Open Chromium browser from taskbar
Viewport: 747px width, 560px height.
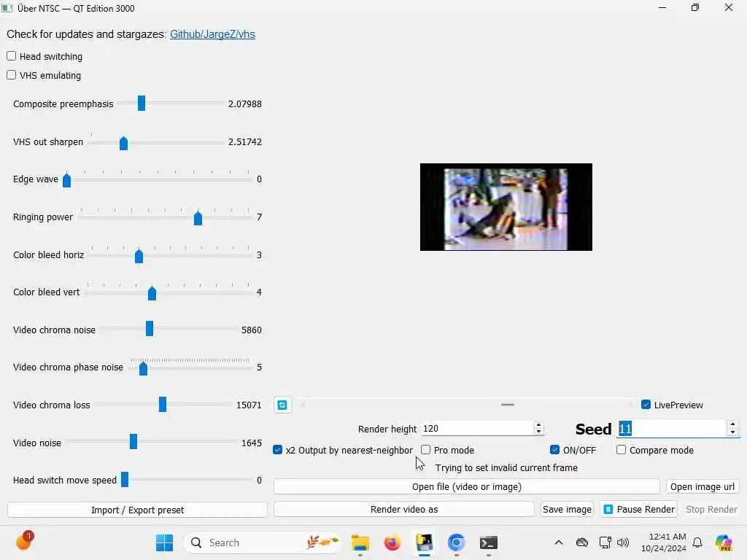pos(456,542)
